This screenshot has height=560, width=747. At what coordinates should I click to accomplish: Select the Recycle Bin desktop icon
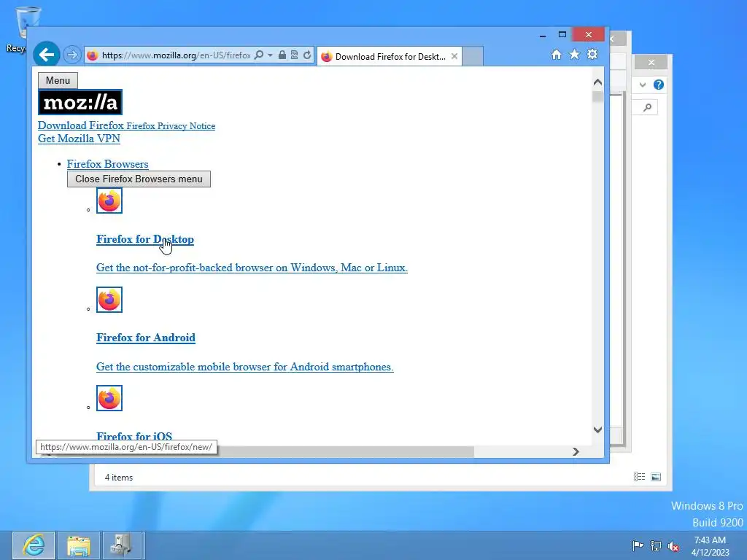(22, 29)
